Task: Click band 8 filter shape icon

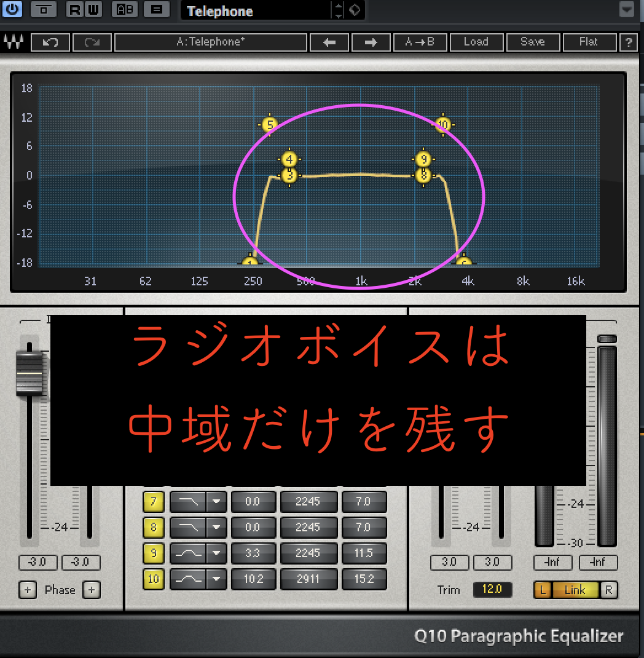Action: click(188, 528)
